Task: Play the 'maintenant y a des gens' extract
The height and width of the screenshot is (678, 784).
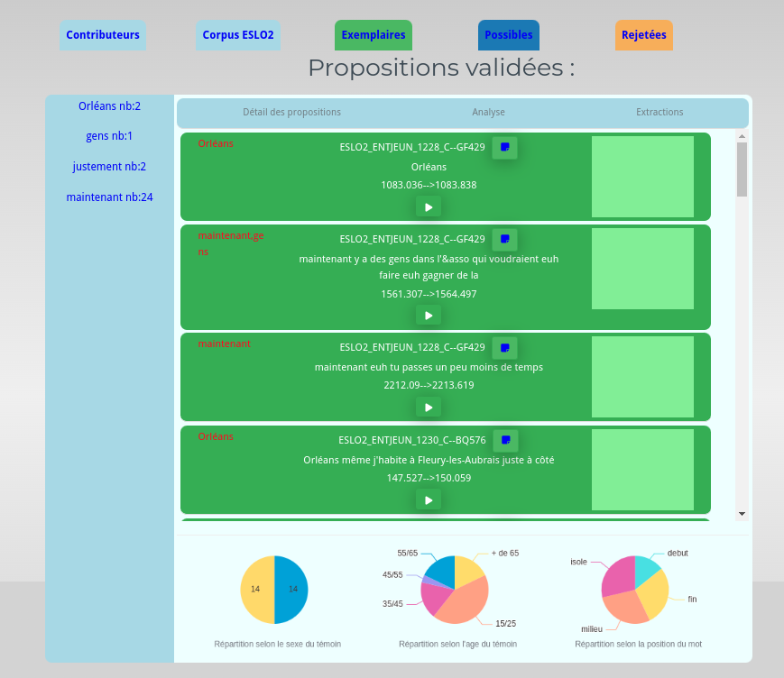Action: tap(429, 316)
